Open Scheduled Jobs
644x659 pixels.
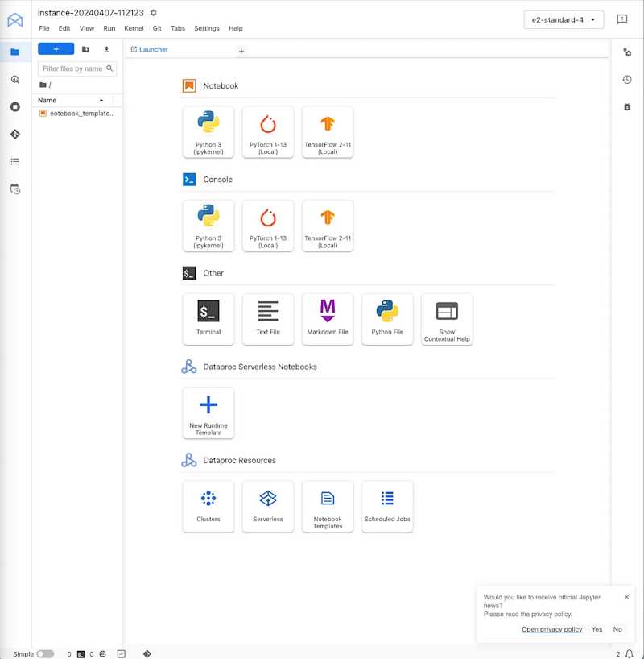click(x=387, y=508)
